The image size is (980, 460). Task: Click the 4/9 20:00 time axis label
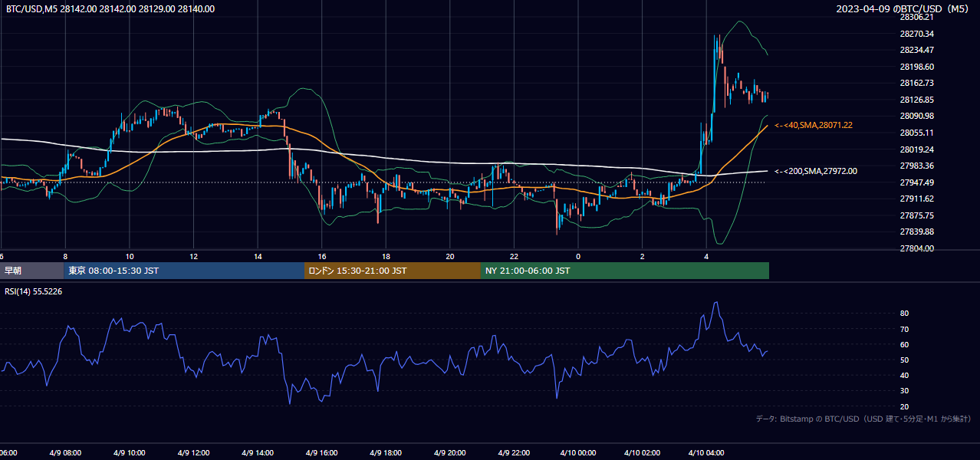point(450,453)
